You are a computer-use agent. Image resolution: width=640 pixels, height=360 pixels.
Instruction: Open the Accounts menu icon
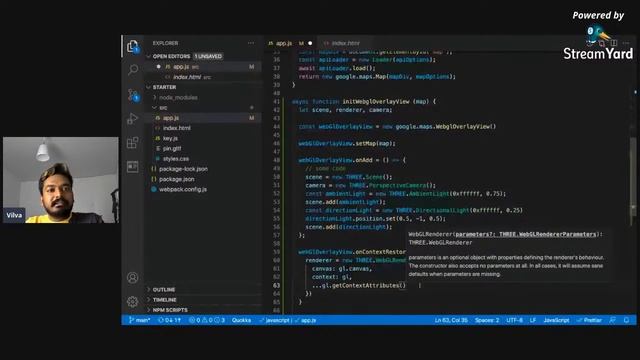coord(133,278)
